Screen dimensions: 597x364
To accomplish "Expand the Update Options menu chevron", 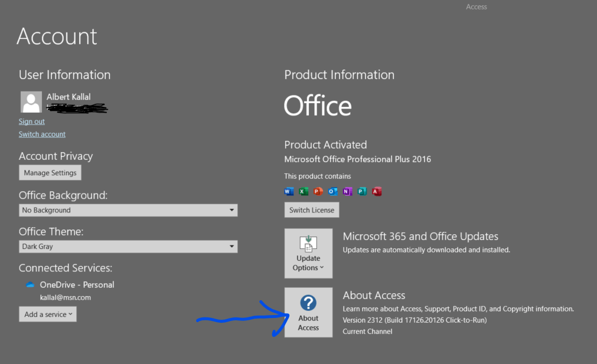I will click(324, 267).
